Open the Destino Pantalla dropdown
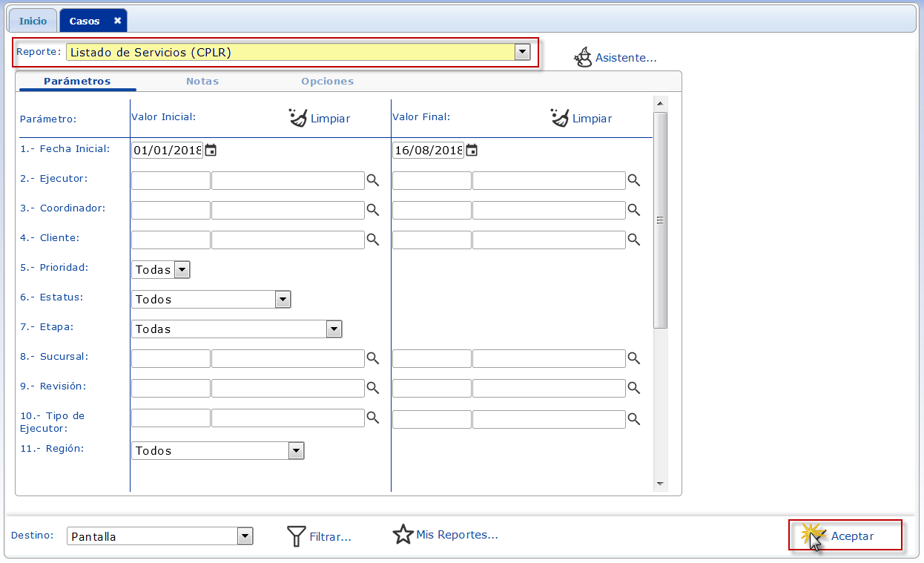The width and height of the screenshot is (924, 563). pyautogui.click(x=245, y=536)
